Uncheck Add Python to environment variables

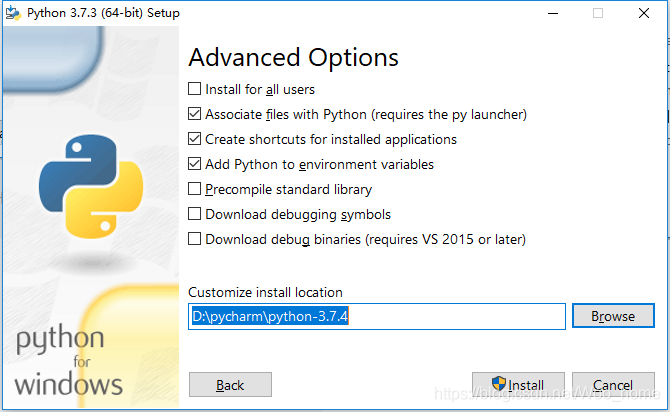(194, 164)
